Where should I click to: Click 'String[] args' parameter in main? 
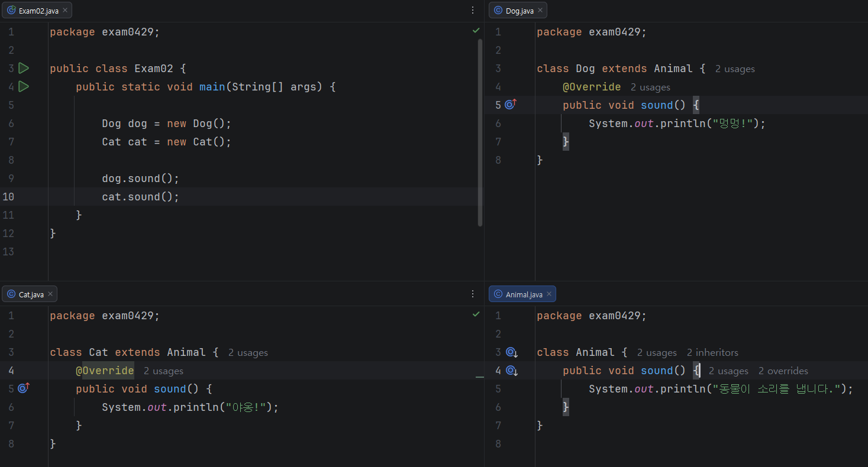(x=274, y=87)
